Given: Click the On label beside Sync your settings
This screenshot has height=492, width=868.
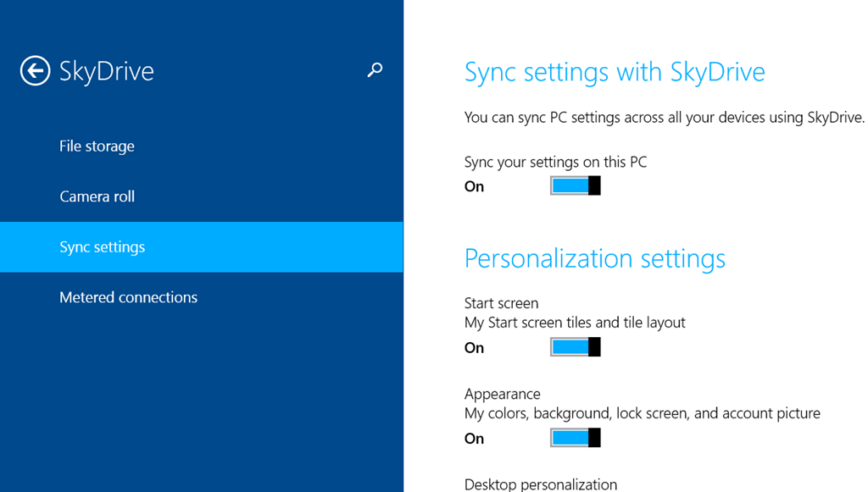Looking at the screenshot, I should 475,186.
